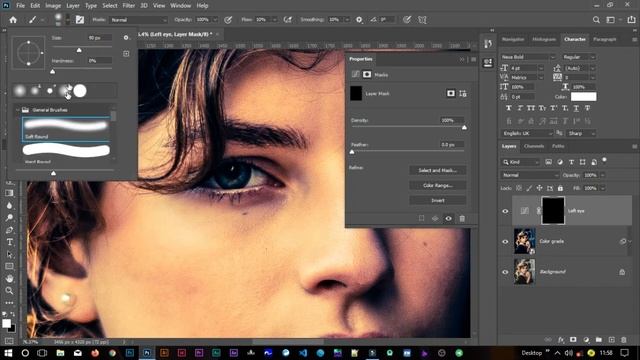Open font style Regular dropdown

click(x=579, y=57)
